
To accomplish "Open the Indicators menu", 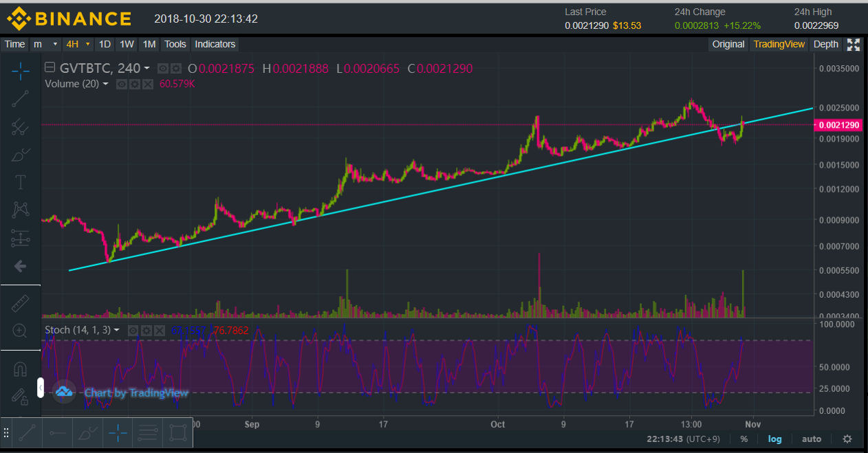I will pos(215,44).
